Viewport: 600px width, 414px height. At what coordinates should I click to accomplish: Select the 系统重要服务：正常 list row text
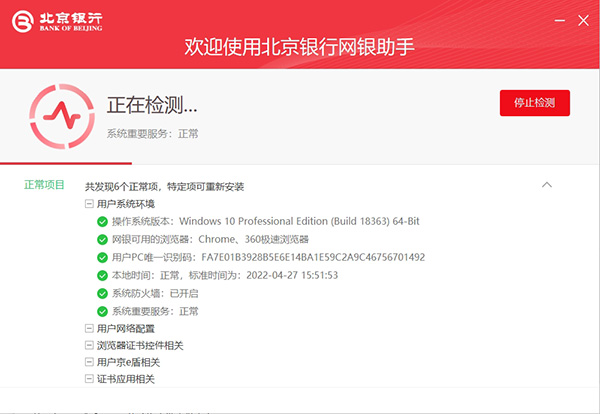(155, 311)
